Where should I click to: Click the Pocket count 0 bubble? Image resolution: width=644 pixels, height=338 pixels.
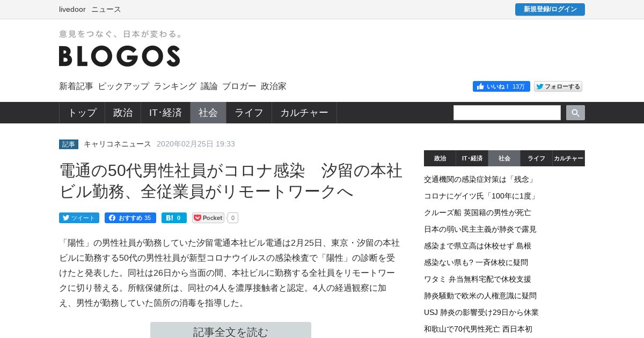tap(233, 218)
